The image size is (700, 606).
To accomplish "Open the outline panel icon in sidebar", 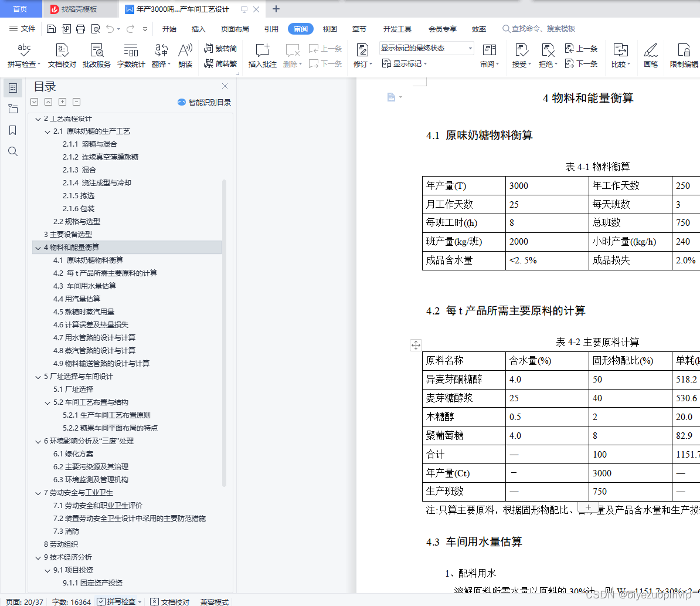I will (x=13, y=88).
